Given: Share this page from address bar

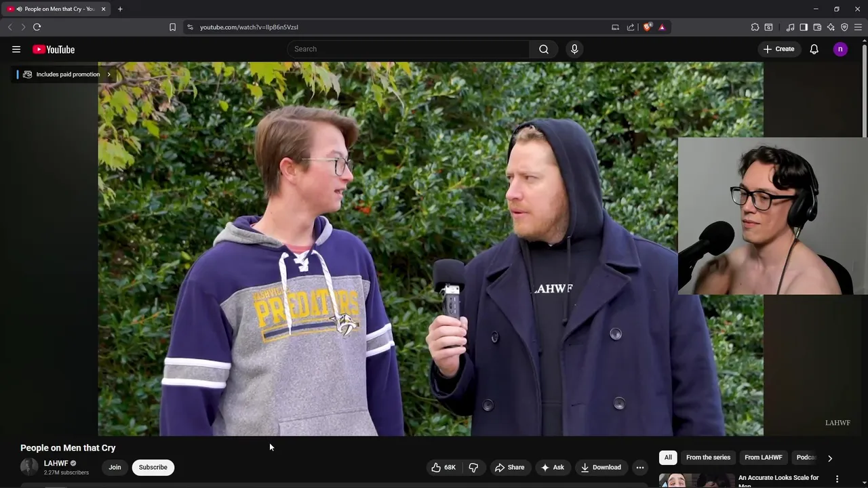Looking at the screenshot, I should 631,27.
